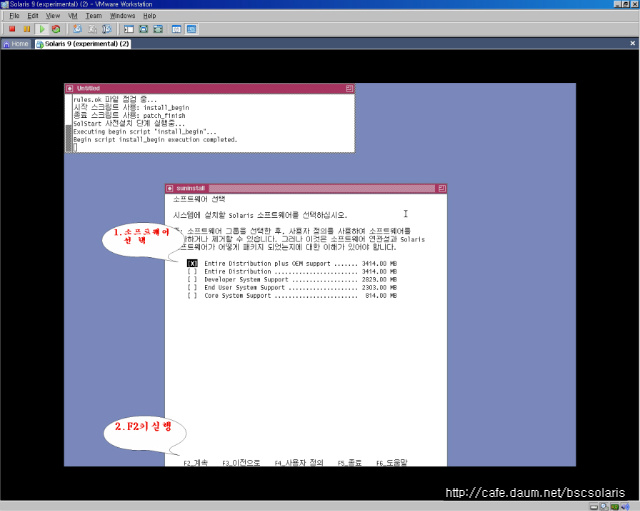Click the F6_도움말 help label
Screen dimensions: 640x511
click(391, 463)
